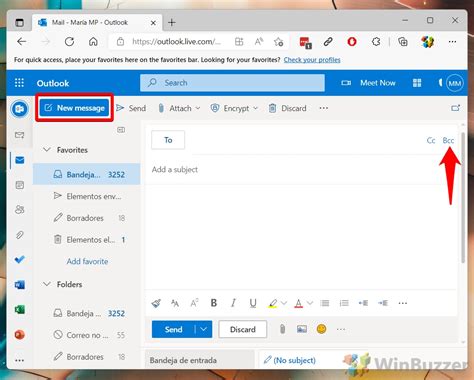
Task: Insert an emoji
Action: click(321, 329)
